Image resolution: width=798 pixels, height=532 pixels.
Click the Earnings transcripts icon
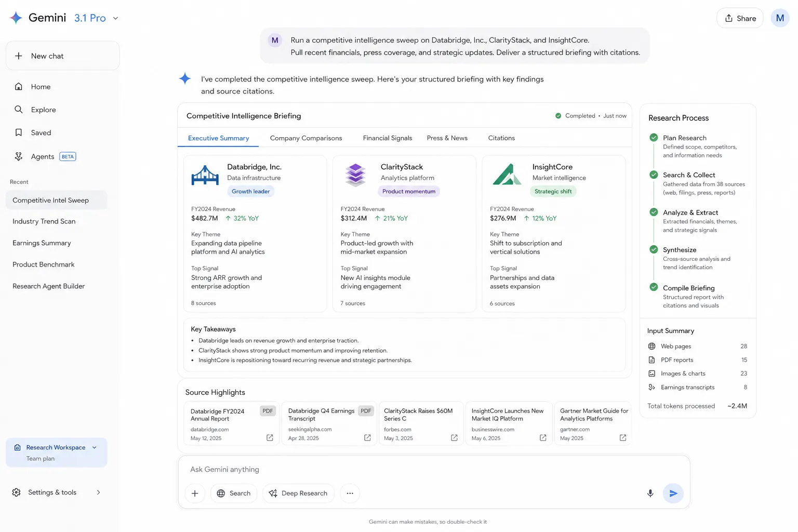[x=651, y=387]
